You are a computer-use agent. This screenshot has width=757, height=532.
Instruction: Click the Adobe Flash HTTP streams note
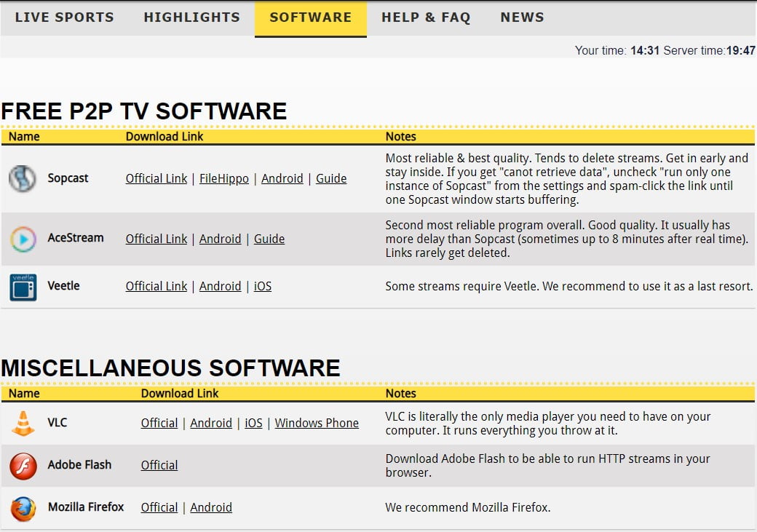[x=547, y=465]
